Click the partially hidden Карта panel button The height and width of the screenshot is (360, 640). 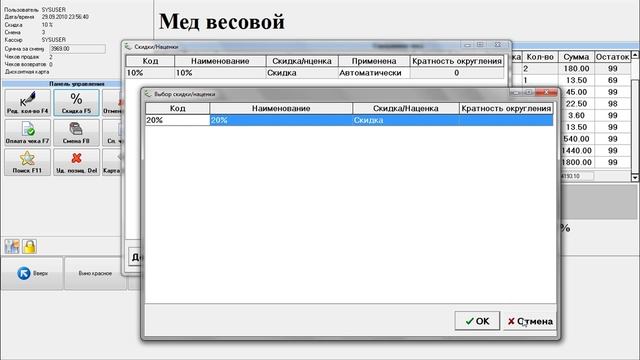112,162
